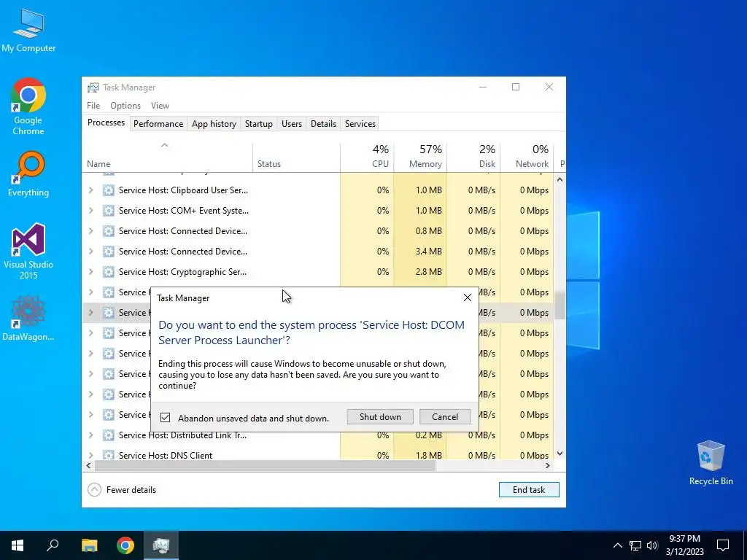This screenshot has width=747, height=560.
Task: Expand Service Host: Cryptographic Services row
Action: [x=90, y=272]
